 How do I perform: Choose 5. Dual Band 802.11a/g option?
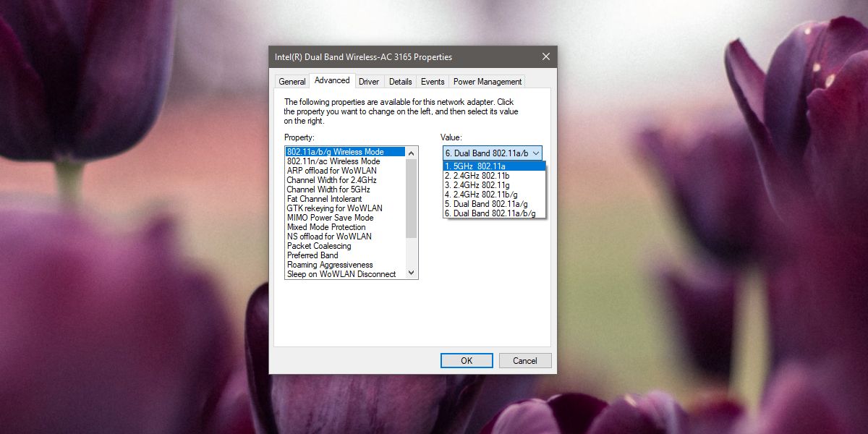point(494,204)
